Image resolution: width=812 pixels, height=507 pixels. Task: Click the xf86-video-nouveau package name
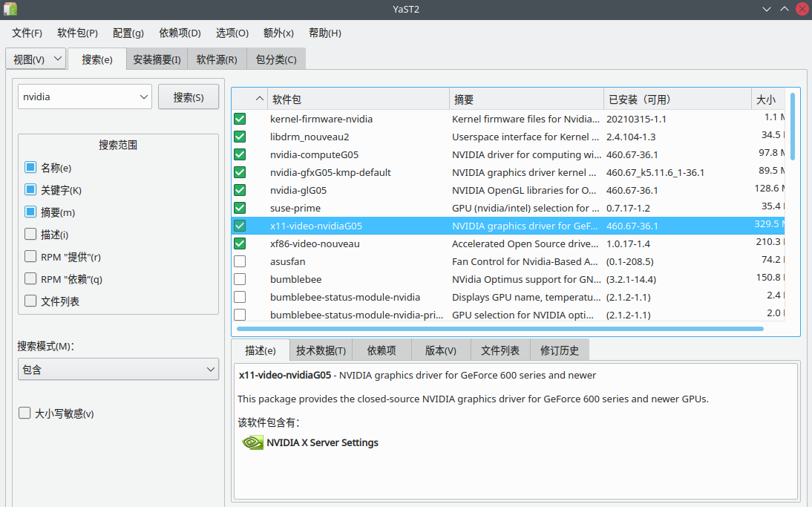pos(315,243)
